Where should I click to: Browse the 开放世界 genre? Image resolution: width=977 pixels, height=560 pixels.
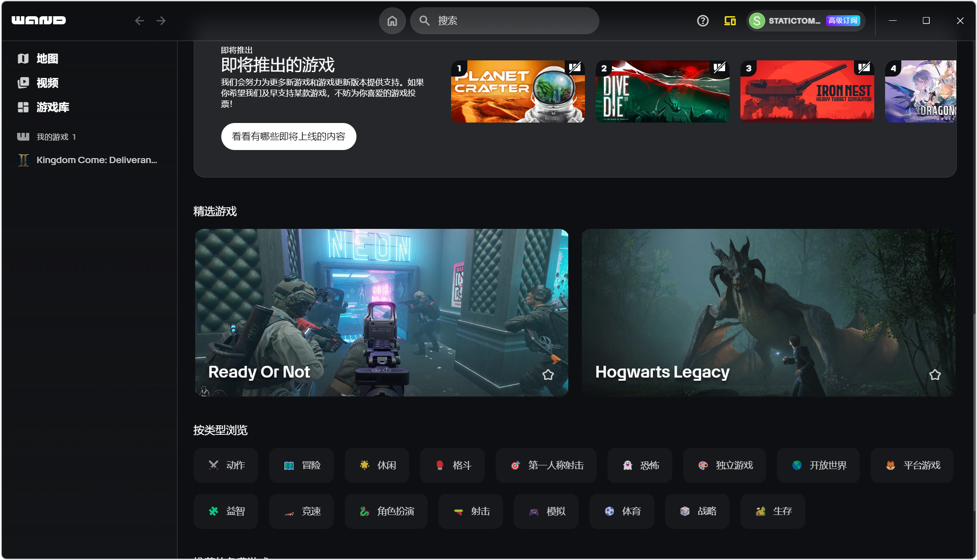coord(818,465)
